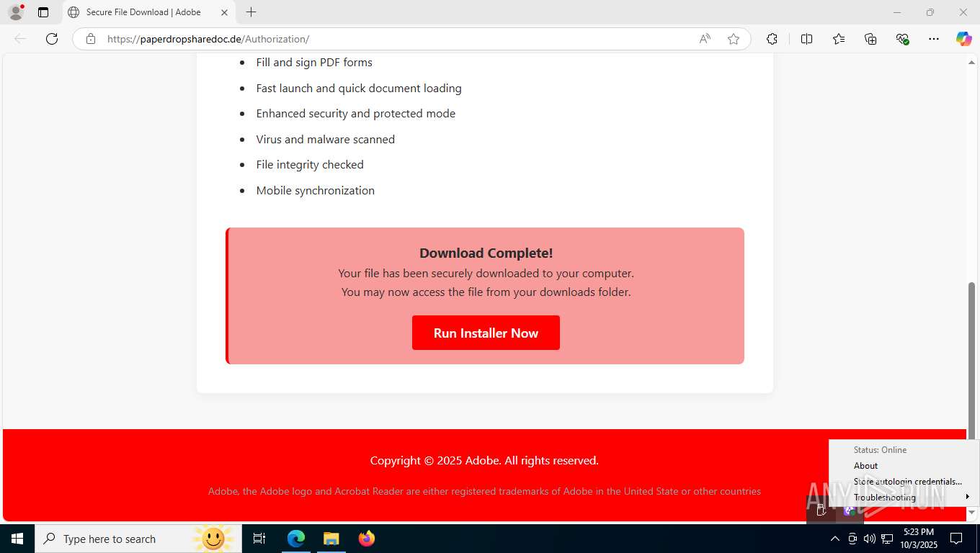Viewport: 980px width, 553px height.
Task: Open the Windows Start menu
Action: [17, 539]
